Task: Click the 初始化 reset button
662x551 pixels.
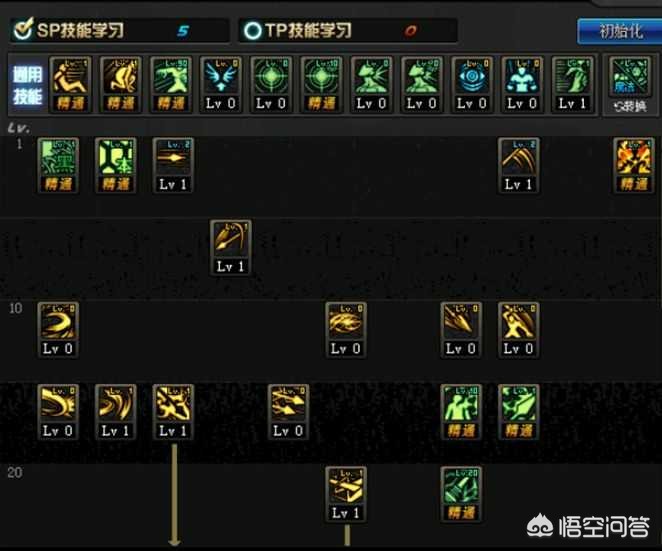Action: (619, 31)
